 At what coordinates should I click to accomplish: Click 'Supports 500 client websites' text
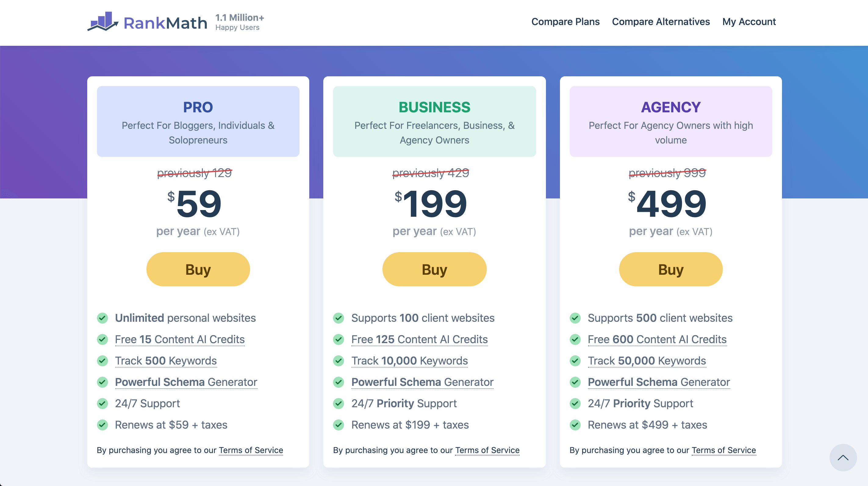(660, 318)
